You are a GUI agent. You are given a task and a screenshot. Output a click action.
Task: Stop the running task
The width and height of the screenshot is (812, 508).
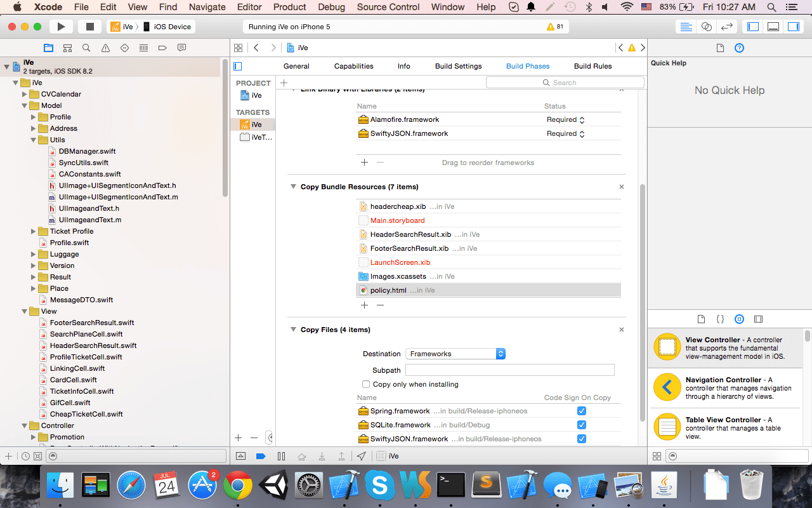(x=89, y=27)
